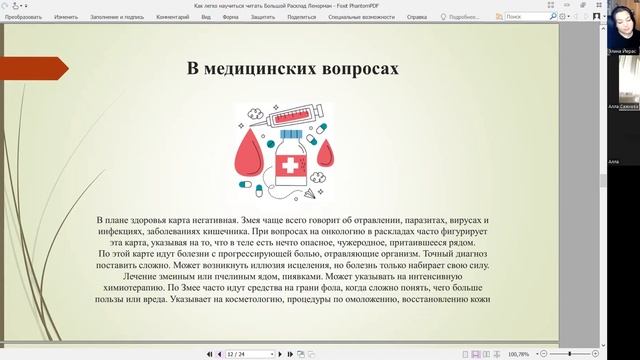Open the Комментарий tab

[173, 17]
